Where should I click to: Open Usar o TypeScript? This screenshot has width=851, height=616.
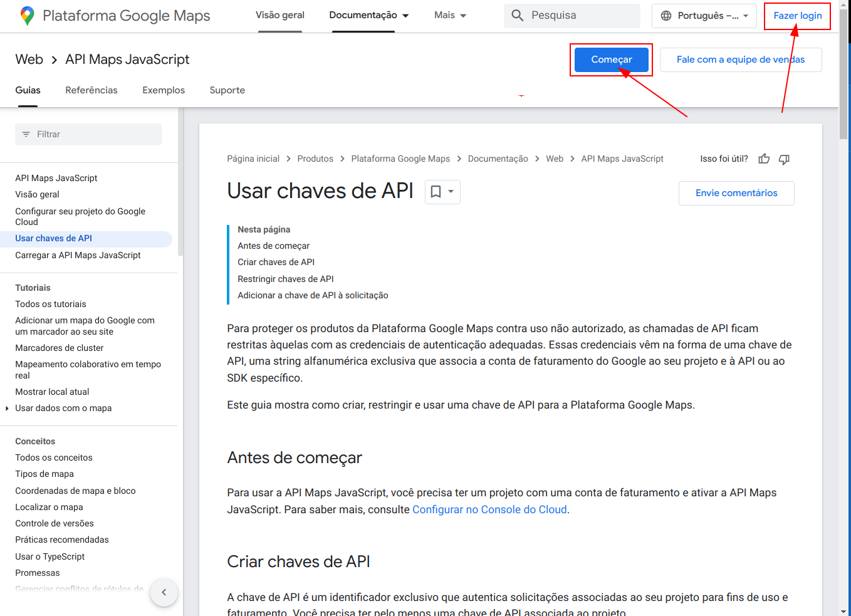(50, 556)
